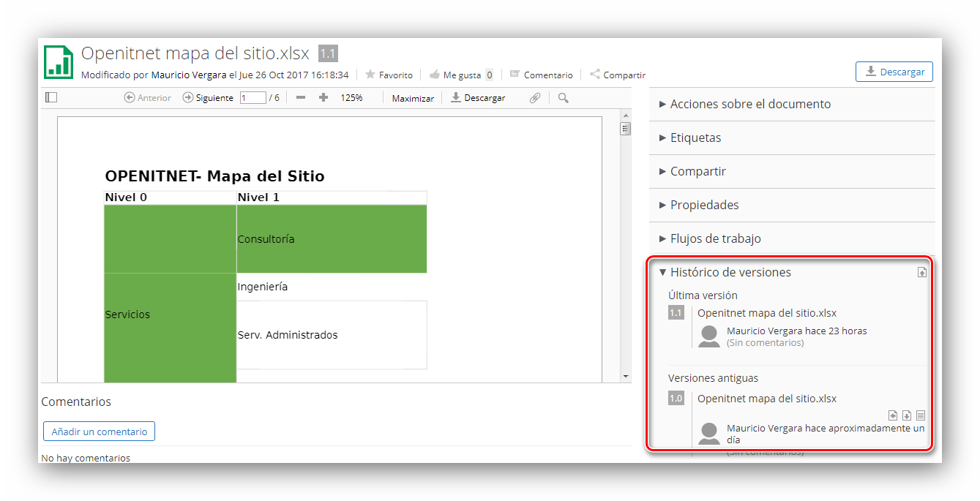Expand Acciones sobre el documento section

(x=792, y=104)
